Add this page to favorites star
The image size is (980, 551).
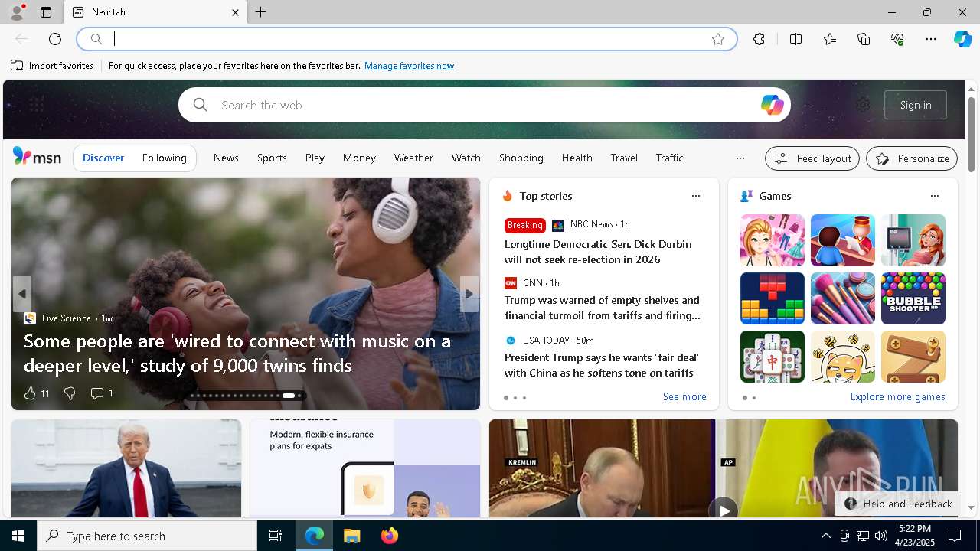coord(718,39)
